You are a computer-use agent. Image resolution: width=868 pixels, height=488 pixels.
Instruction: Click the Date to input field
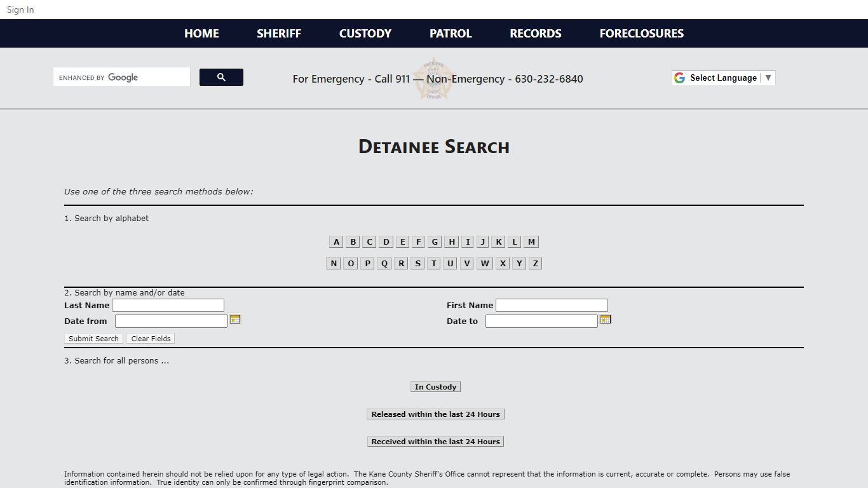tap(541, 322)
